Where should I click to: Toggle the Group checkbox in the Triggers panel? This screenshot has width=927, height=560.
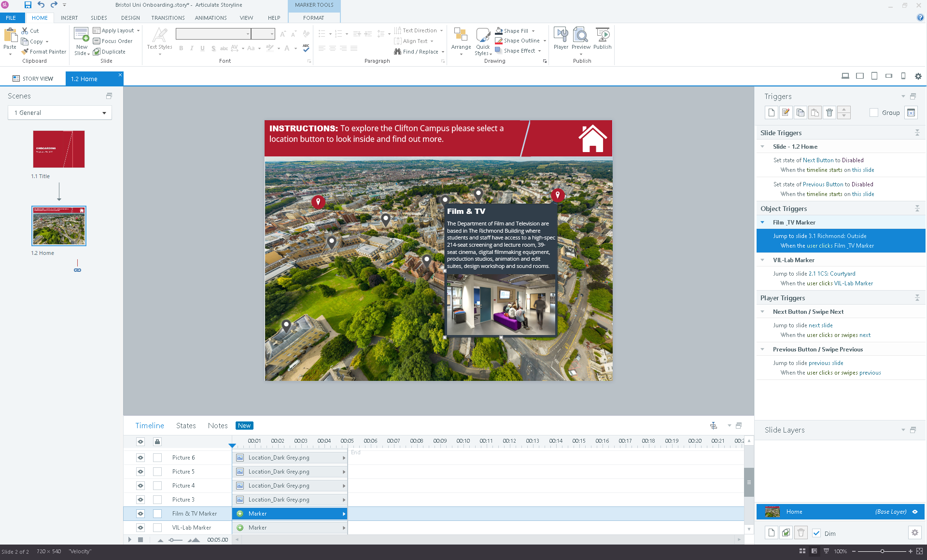(x=873, y=112)
